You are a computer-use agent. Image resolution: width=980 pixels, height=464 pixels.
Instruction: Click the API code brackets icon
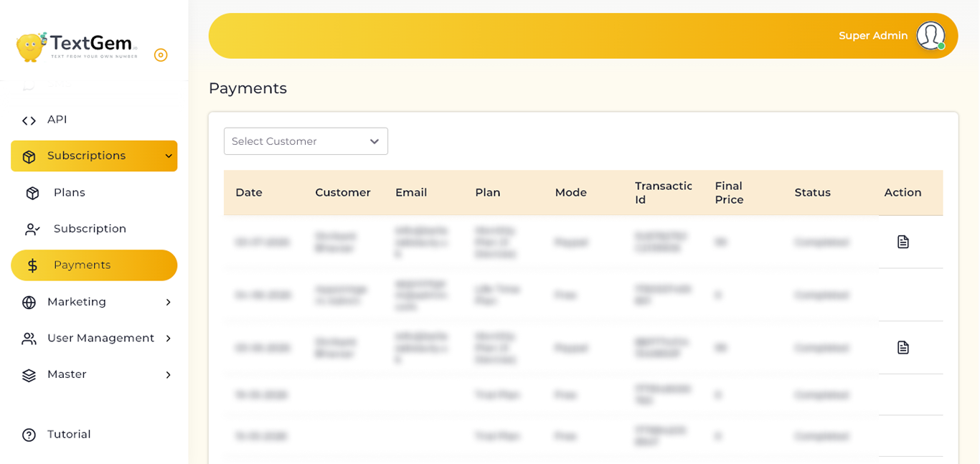[x=29, y=120]
